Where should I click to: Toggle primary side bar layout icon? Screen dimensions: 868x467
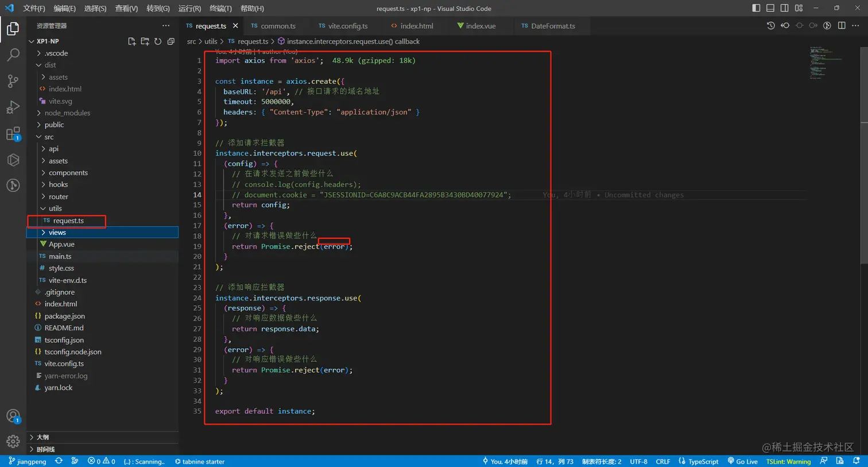click(x=756, y=8)
